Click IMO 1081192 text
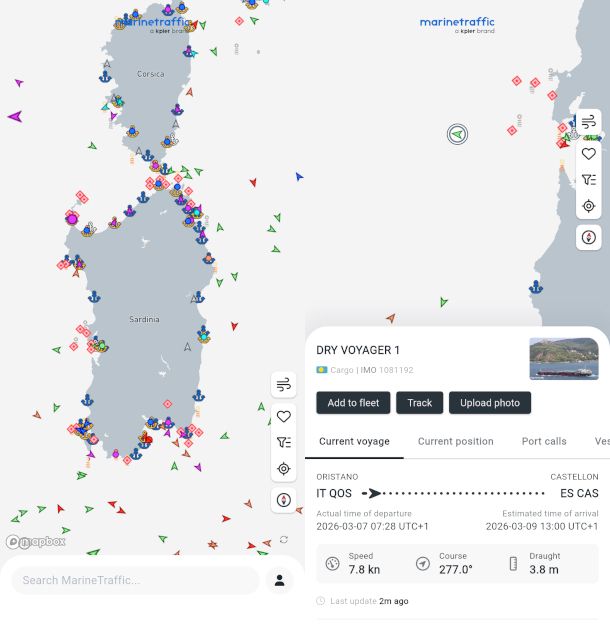610x627 pixels. (x=387, y=370)
